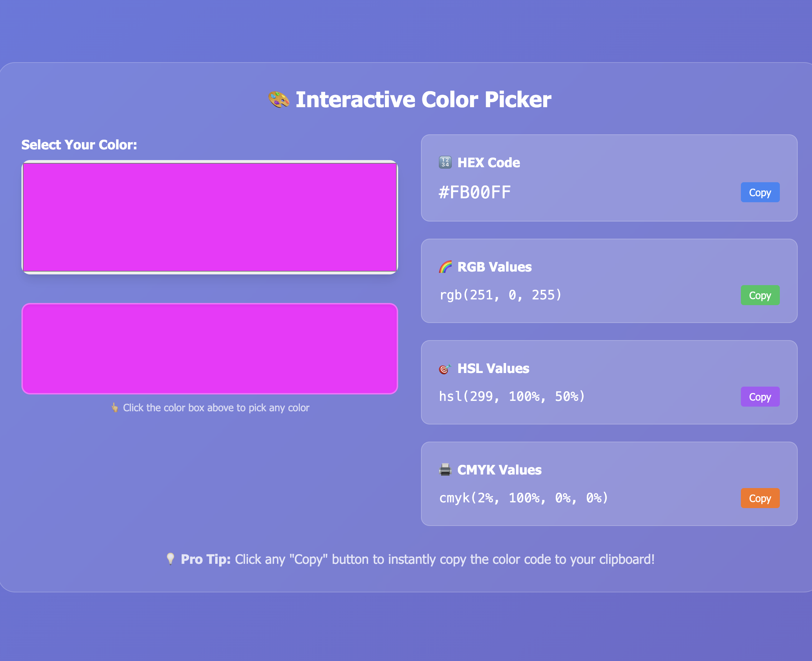This screenshot has width=812, height=661.
Task: Open the magenta color picker input box
Action: (x=210, y=217)
